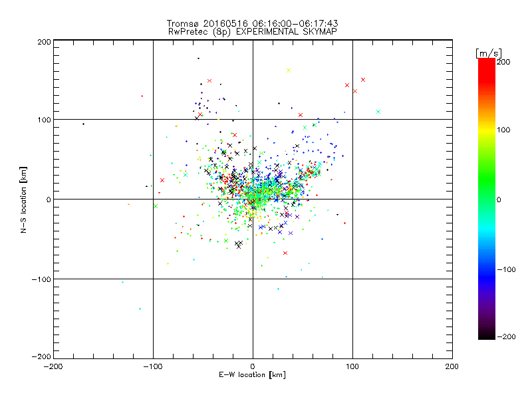Click the colorbar label '-200'
532x399 pixels.
click(x=506, y=336)
